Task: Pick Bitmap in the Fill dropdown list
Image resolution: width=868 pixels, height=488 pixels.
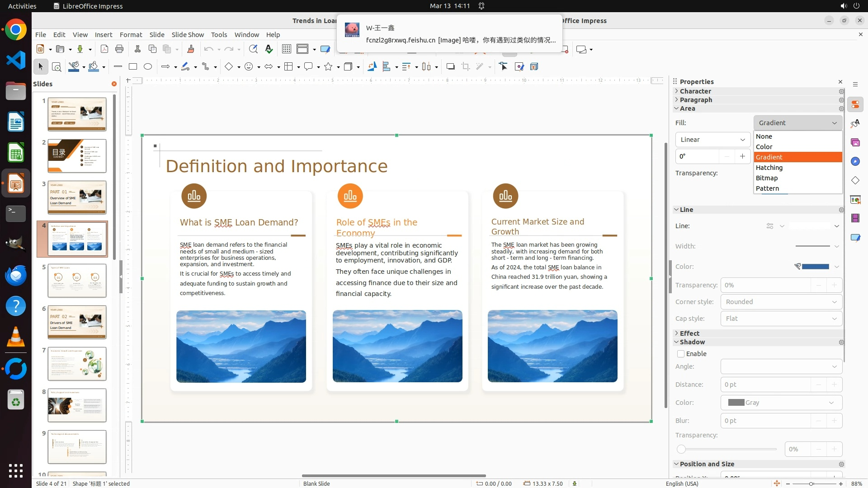Action: [767, 178]
